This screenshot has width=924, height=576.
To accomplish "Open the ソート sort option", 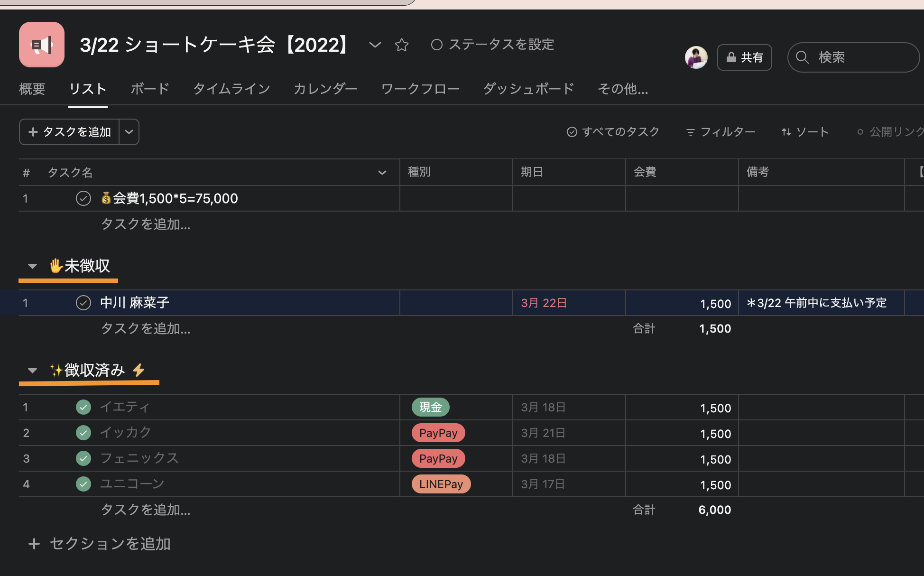I will click(x=805, y=132).
